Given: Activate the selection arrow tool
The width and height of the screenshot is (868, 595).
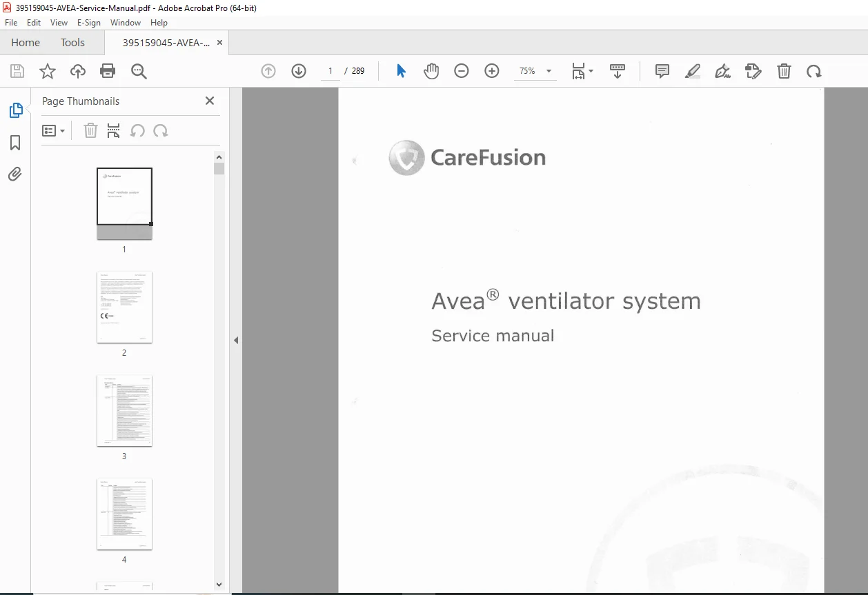Looking at the screenshot, I should (x=401, y=71).
